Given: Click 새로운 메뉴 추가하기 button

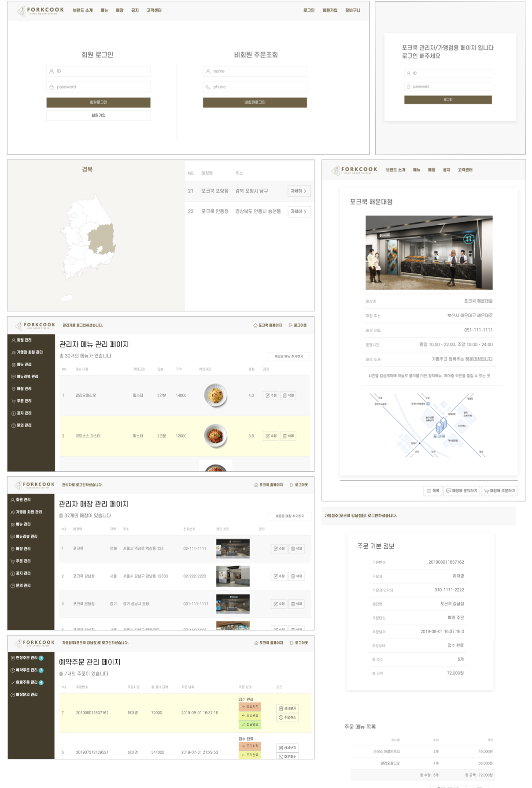Looking at the screenshot, I should (289, 356).
